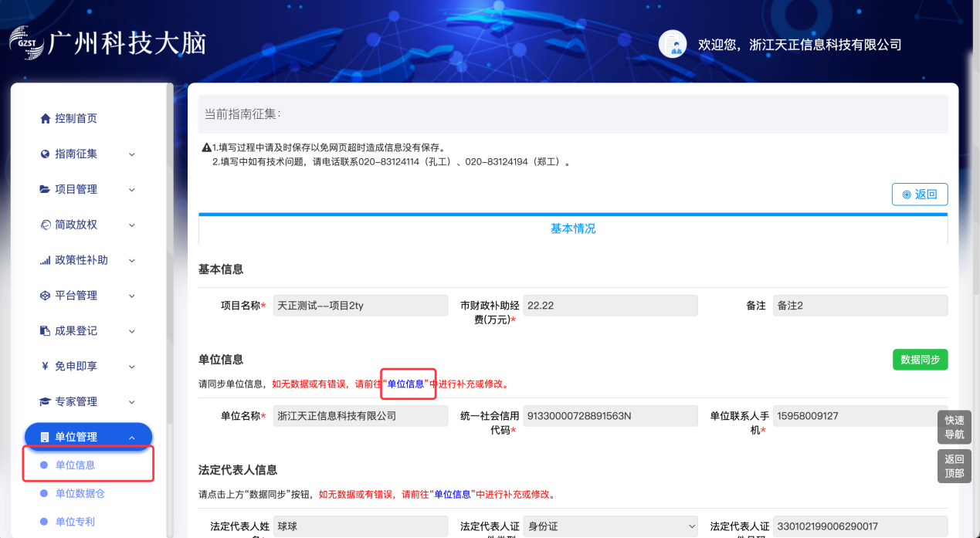This screenshot has height=538, width=980.
Task: Expand the 简政放权 menu chevron
Action: (x=131, y=225)
